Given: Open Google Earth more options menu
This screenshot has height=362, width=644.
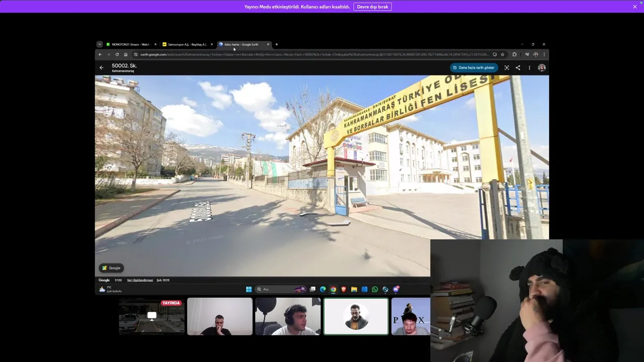Looking at the screenshot, I should pos(529,67).
